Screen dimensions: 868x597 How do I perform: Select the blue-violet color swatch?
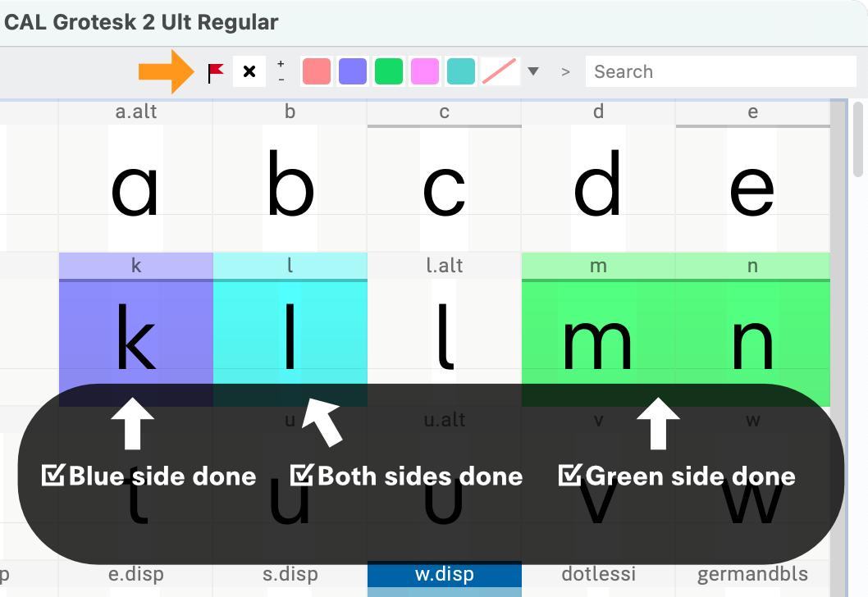(353, 71)
